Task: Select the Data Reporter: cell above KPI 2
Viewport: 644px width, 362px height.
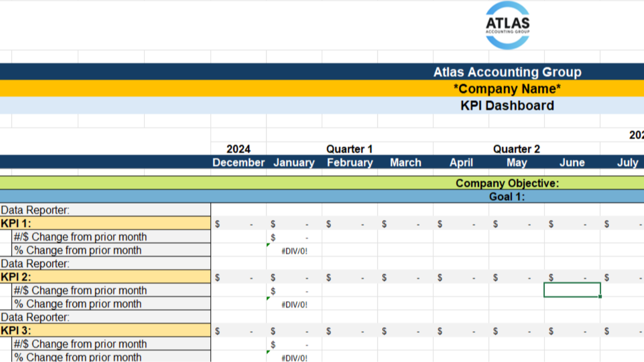Action: tap(105, 263)
